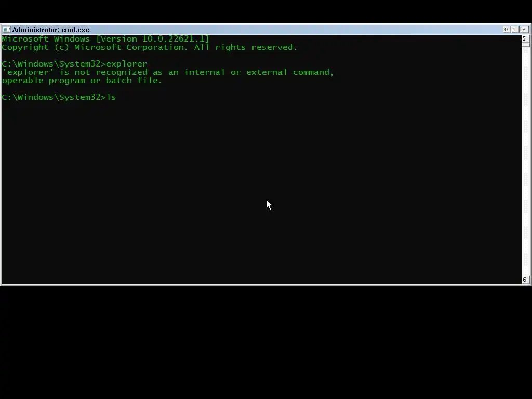Minimize the cmd.exe window
Viewport: 532px width, 399px height.
click(x=507, y=30)
